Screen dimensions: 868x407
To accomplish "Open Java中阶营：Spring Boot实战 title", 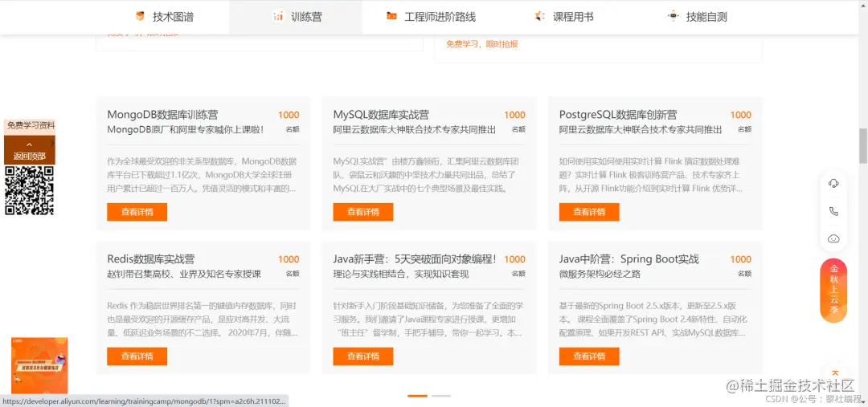I will pos(628,259).
